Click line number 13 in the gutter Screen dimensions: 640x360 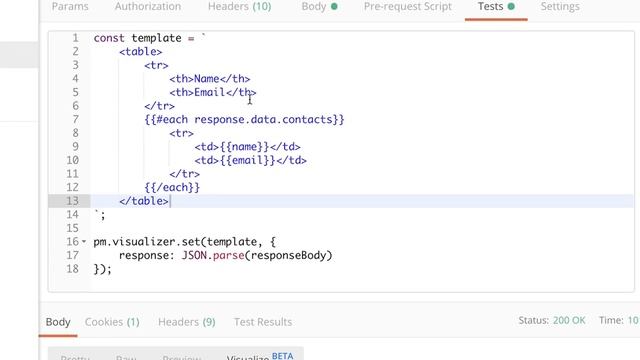pyautogui.click(x=72, y=201)
